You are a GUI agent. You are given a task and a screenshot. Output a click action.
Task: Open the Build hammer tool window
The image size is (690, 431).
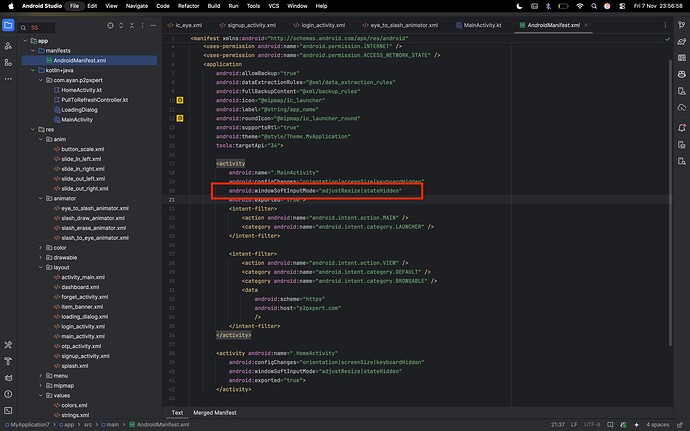click(8, 361)
